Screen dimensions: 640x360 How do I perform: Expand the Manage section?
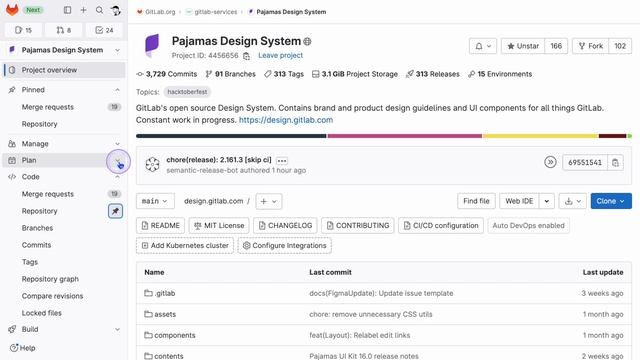[117, 144]
